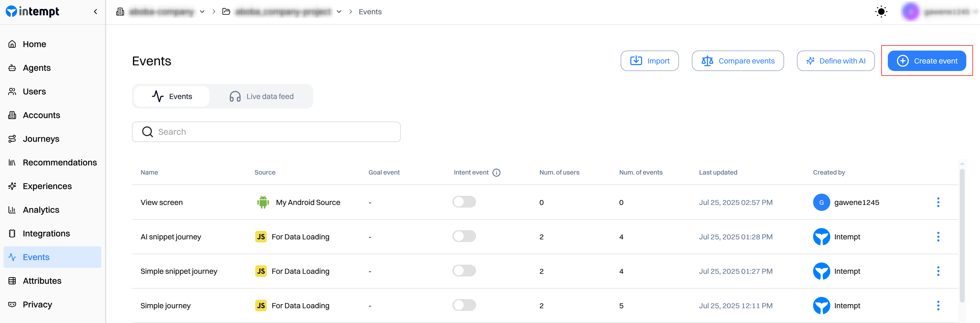Click the events table vertical scrollbar
The width and height of the screenshot is (980, 323).
962,236
